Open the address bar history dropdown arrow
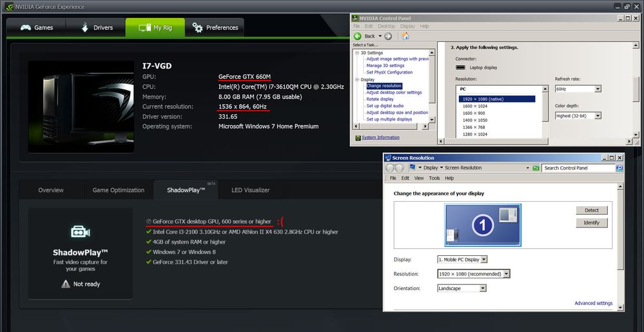This screenshot has width=644, height=332. 528,168
